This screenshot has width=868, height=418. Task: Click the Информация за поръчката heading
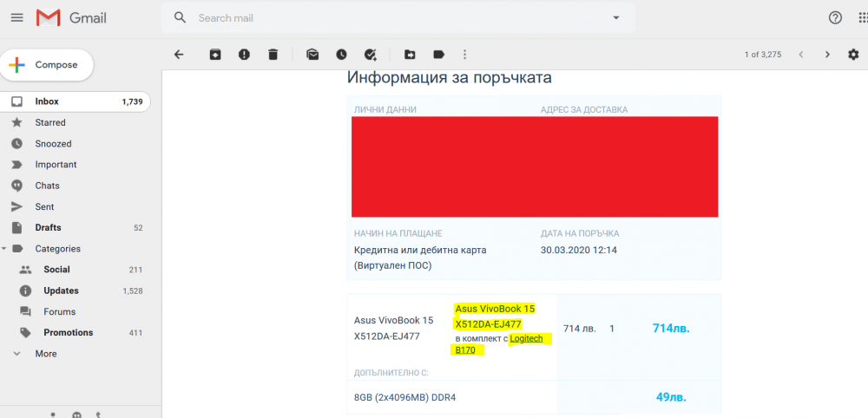449,78
